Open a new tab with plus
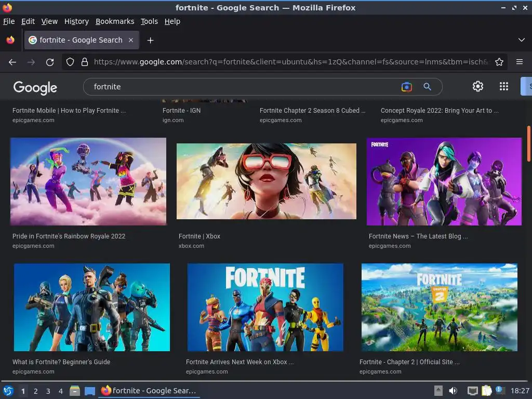This screenshot has width=532, height=399. click(x=150, y=41)
